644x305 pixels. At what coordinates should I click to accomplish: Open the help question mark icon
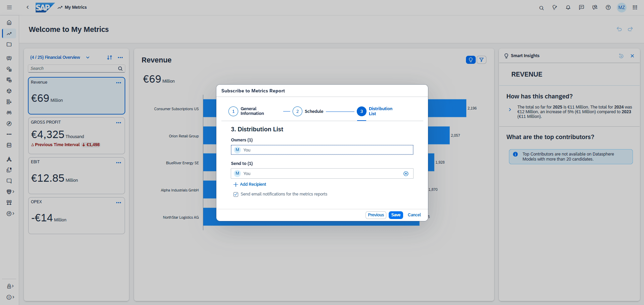coord(608,7)
